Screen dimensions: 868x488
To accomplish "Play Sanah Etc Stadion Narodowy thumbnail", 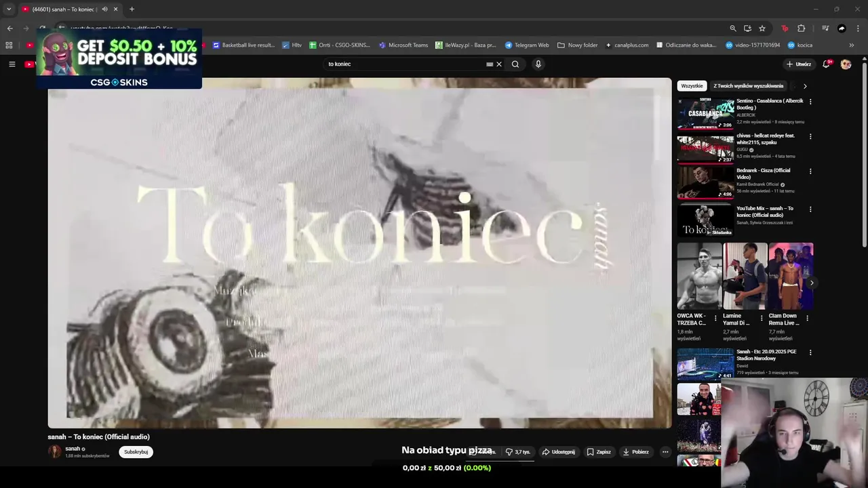I will coord(705,364).
